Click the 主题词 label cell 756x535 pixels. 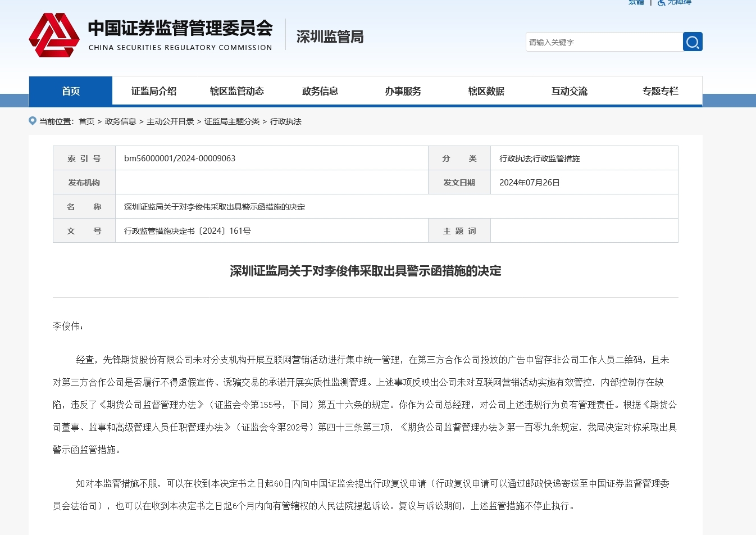pos(459,231)
